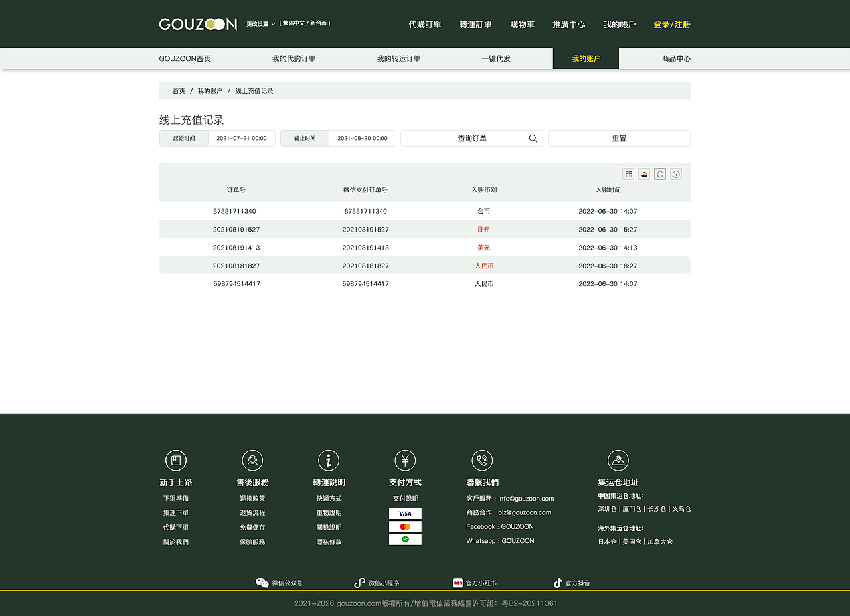Open the 截止时间 date picker field
850x616 pixels.
point(338,138)
